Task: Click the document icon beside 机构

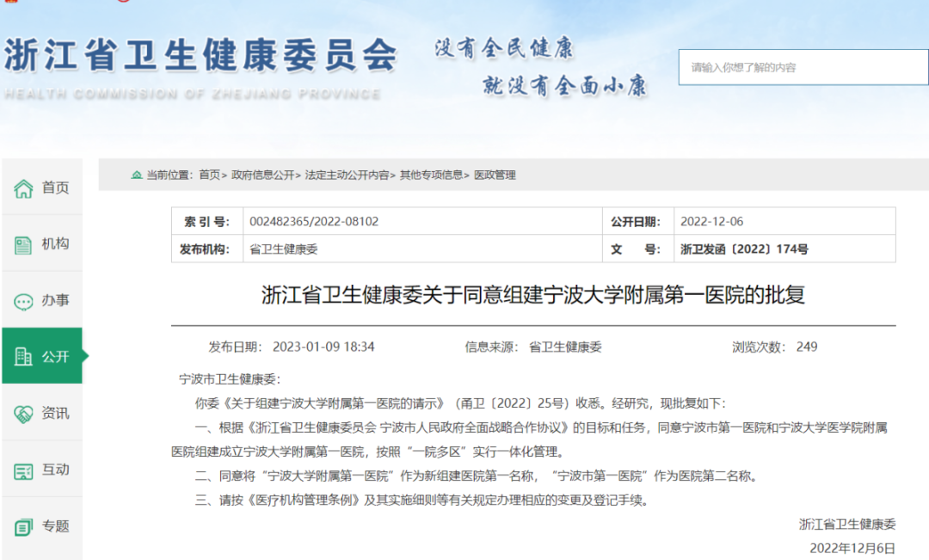Action: [23, 245]
